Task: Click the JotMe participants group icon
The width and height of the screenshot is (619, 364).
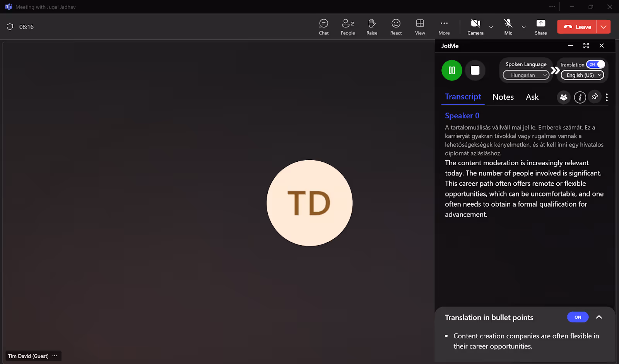Action: (564, 97)
